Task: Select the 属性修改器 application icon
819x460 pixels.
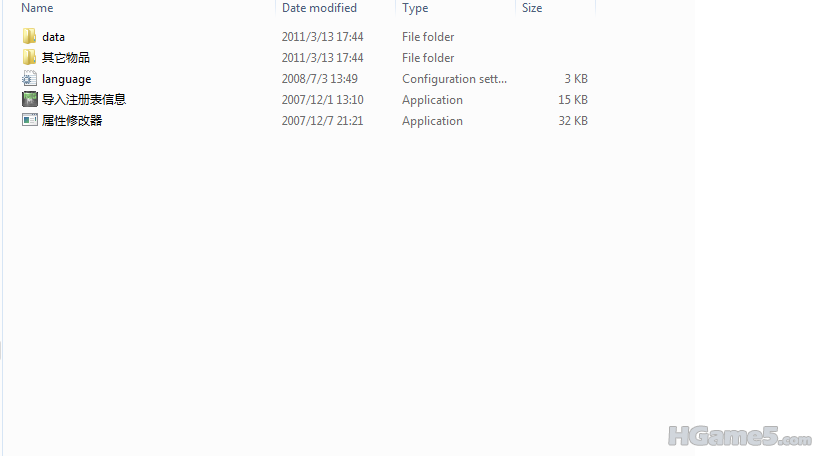Action: [x=29, y=121]
